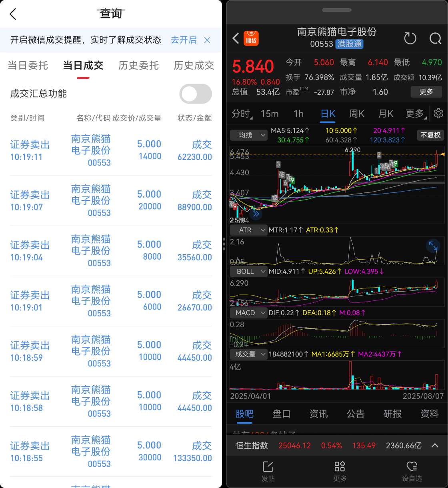Select the 周K chart tab

coord(357,114)
